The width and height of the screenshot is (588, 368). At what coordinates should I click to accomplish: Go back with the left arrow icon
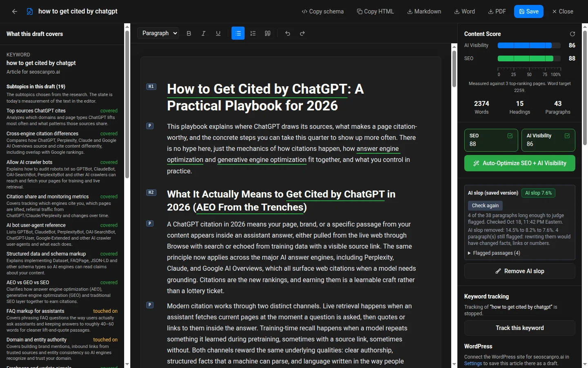click(15, 11)
